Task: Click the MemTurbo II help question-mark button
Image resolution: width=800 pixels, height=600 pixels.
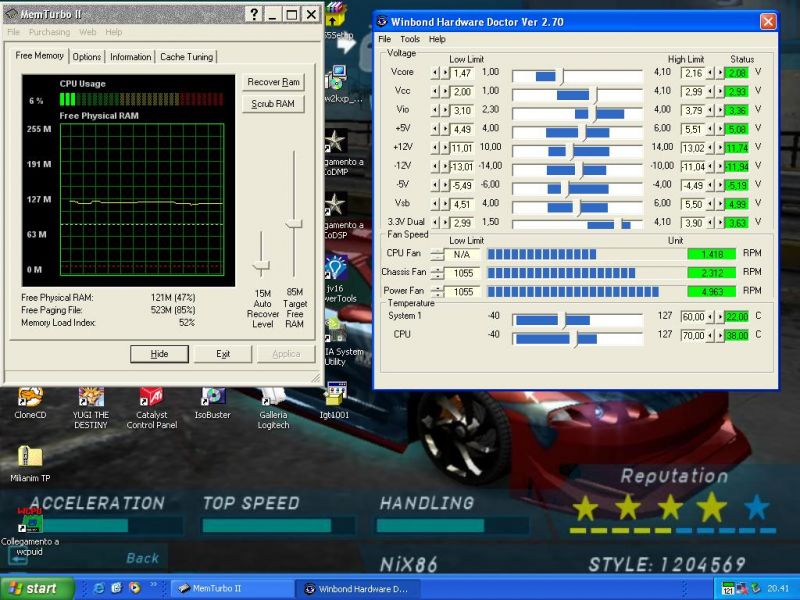Action: 254,14
